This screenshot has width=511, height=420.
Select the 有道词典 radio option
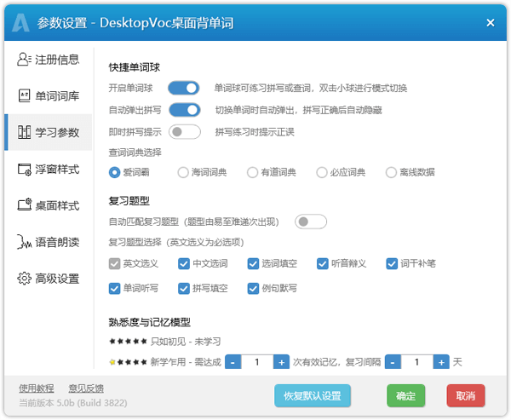tap(252, 172)
